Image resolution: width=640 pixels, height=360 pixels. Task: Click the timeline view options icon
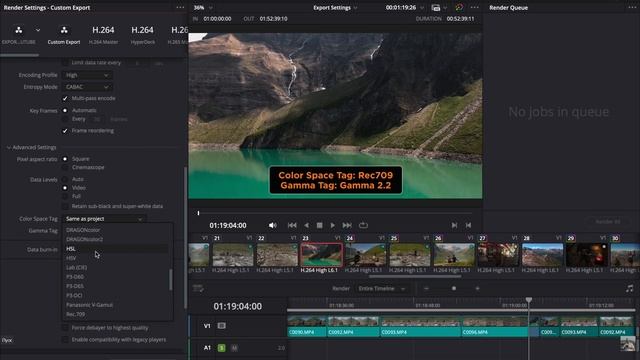tap(198, 289)
